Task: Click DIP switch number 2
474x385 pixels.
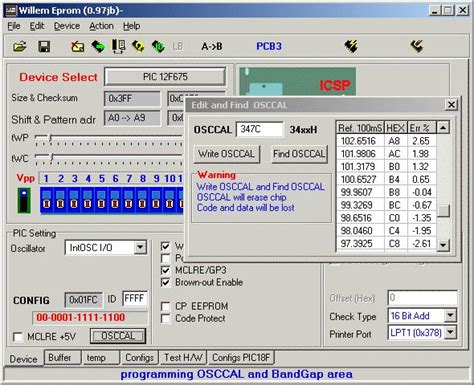Action: click(x=60, y=200)
